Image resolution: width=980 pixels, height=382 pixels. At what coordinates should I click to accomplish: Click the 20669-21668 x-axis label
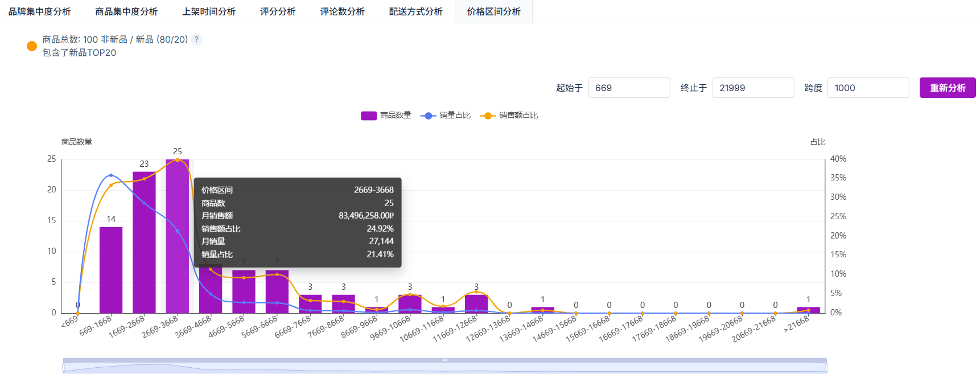click(755, 330)
